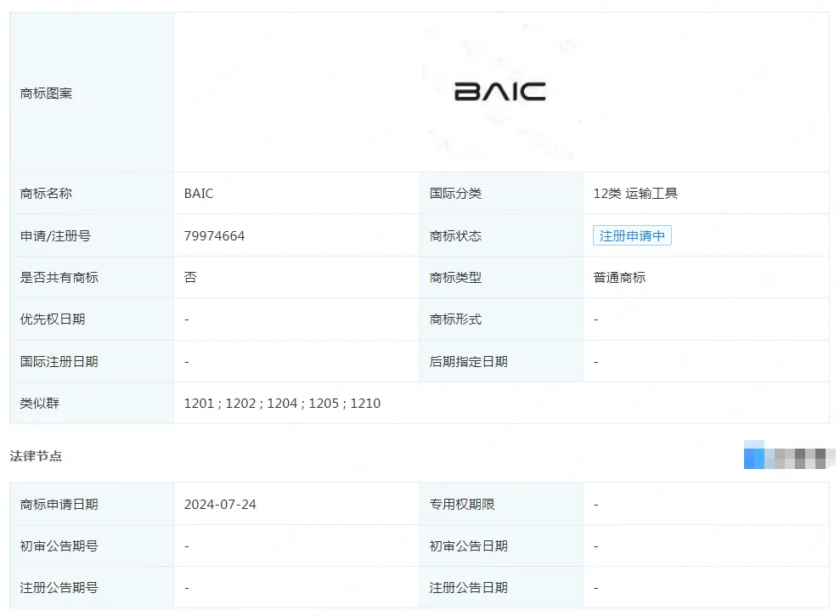Click the 12类 运输工具 classification value
This screenshot has height=616, width=840.
(635, 194)
